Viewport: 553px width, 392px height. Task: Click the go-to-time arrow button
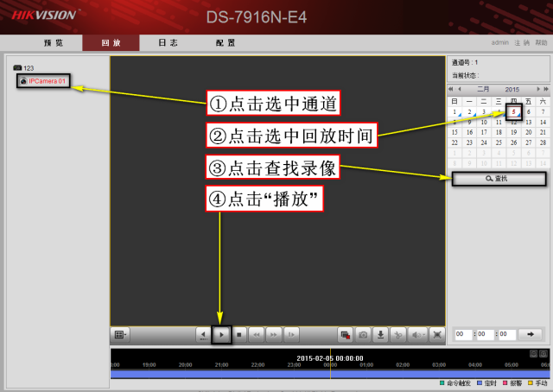531,334
